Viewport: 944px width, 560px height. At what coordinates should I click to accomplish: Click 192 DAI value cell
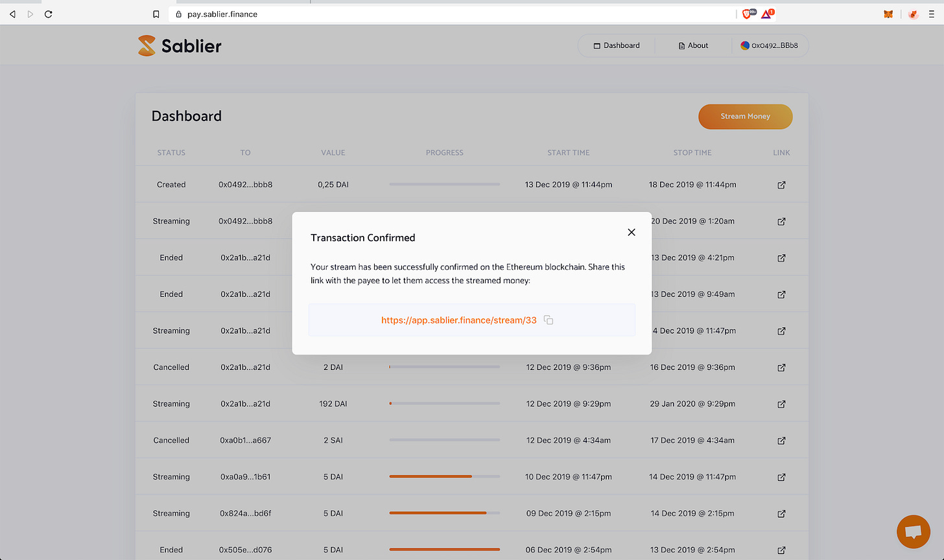click(x=333, y=404)
